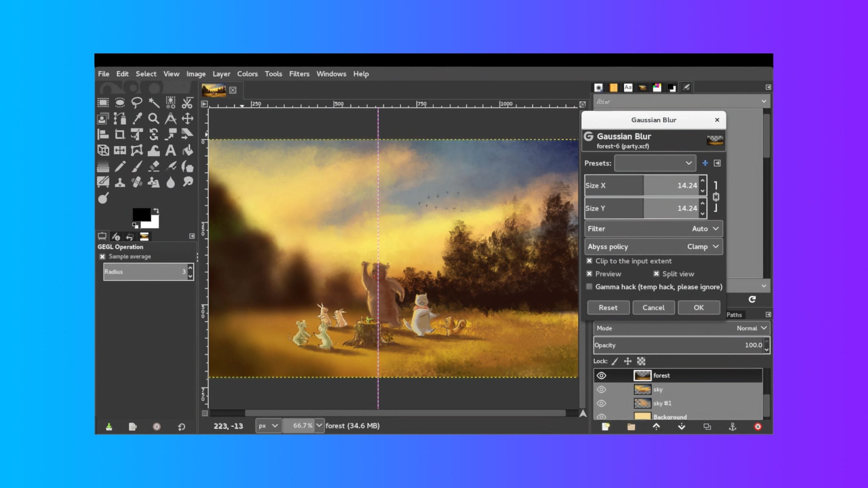The width and height of the screenshot is (868, 488).
Task: Select the Free Select lasso tool
Action: pyautogui.click(x=137, y=102)
